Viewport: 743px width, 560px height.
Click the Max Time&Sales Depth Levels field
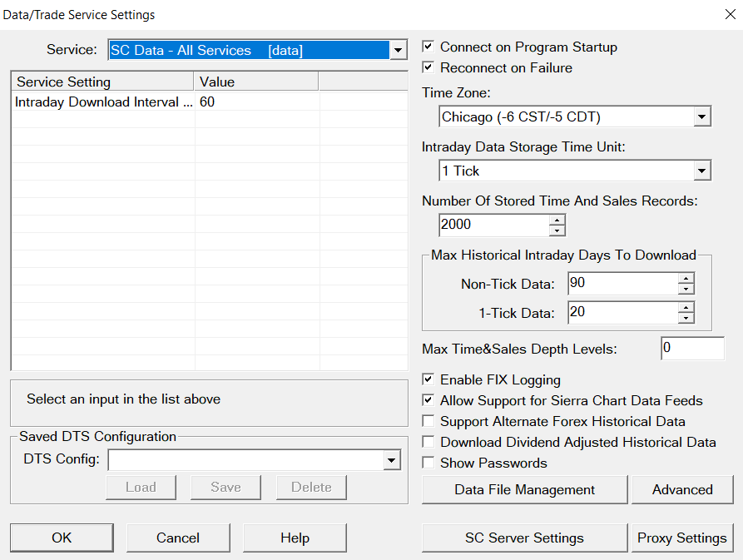coord(693,348)
